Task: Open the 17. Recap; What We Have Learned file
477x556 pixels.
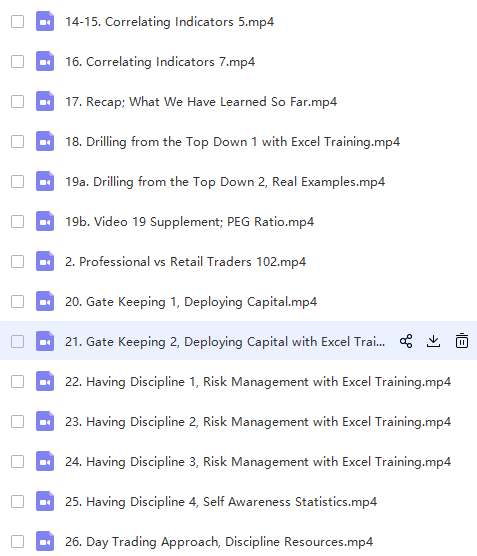Action: [201, 102]
